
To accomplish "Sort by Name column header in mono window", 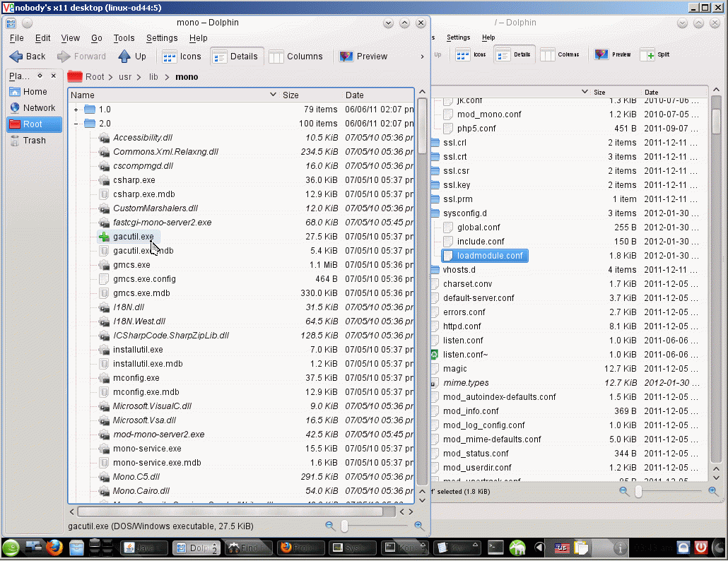I will [174, 95].
